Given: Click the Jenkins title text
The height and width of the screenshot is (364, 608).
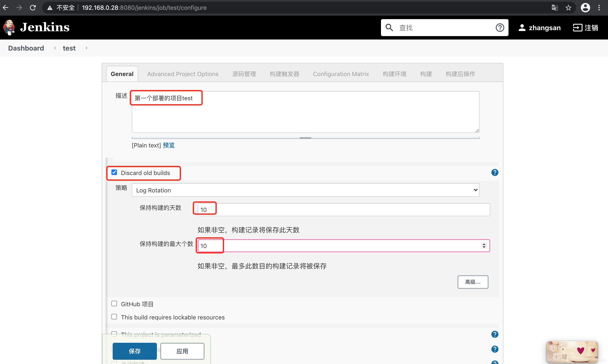Looking at the screenshot, I should [45, 27].
